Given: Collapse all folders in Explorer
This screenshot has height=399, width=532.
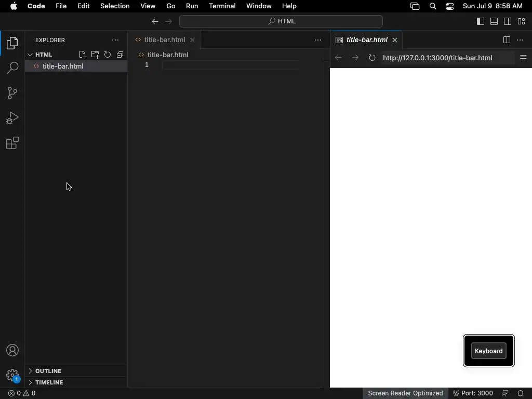Looking at the screenshot, I should click(x=120, y=55).
